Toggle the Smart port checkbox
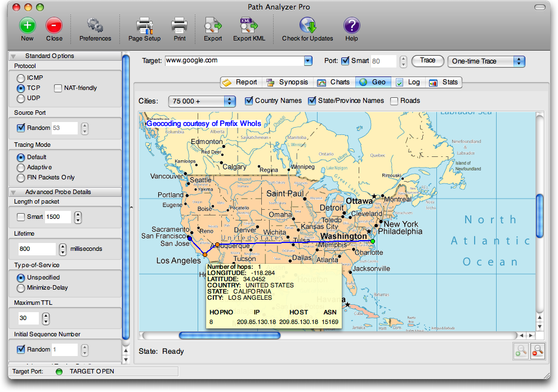The width and height of the screenshot is (558, 392). [x=345, y=61]
